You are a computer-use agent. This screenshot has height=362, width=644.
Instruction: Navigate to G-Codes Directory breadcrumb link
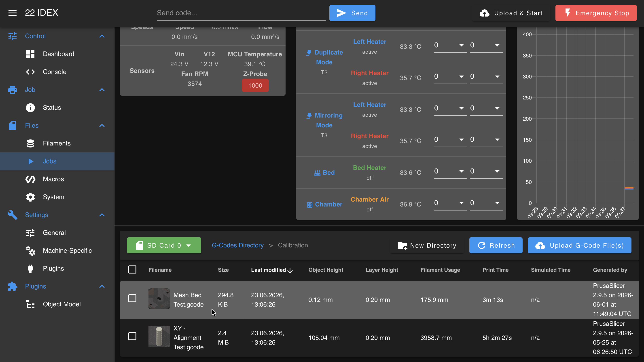[x=237, y=245]
